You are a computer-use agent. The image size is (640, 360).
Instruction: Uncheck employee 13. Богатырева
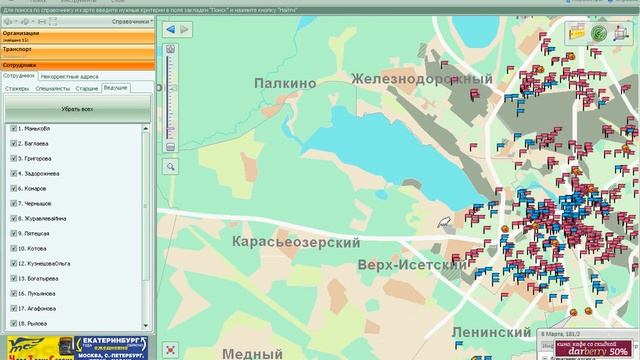pyautogui.click(x=13, y=278)
